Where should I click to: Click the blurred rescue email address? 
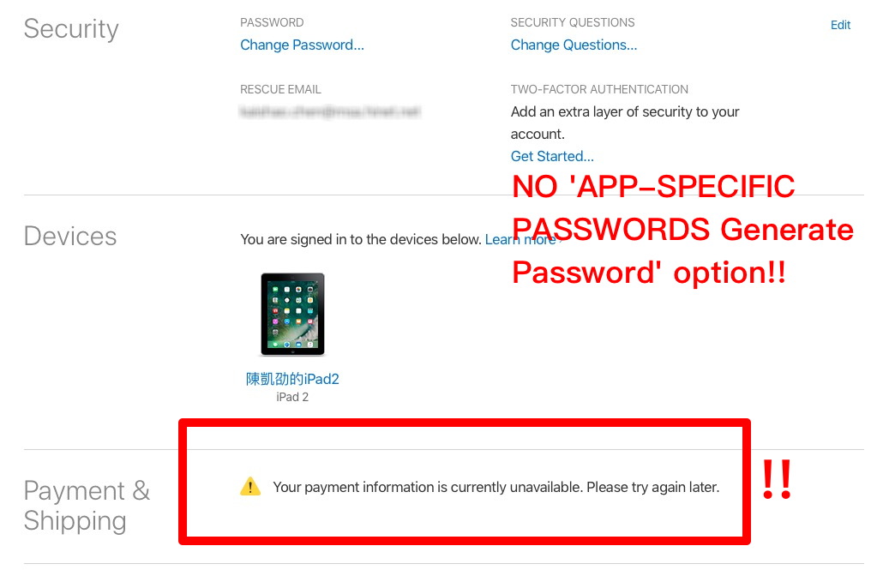pyautogui.click(x=330, y=112)
